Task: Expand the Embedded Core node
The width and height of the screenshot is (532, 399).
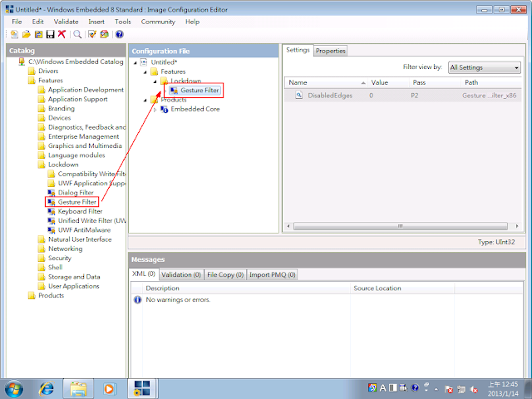Action: point(155,110)
